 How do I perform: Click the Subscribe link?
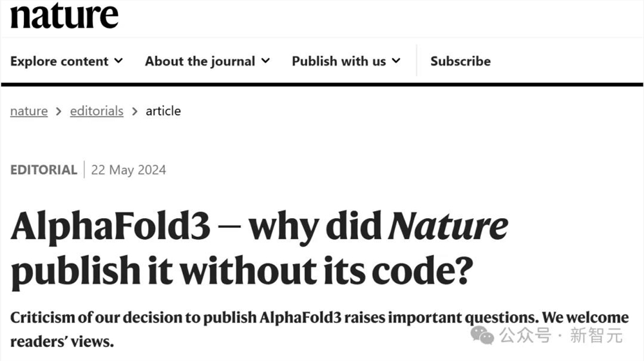point(460,61)
